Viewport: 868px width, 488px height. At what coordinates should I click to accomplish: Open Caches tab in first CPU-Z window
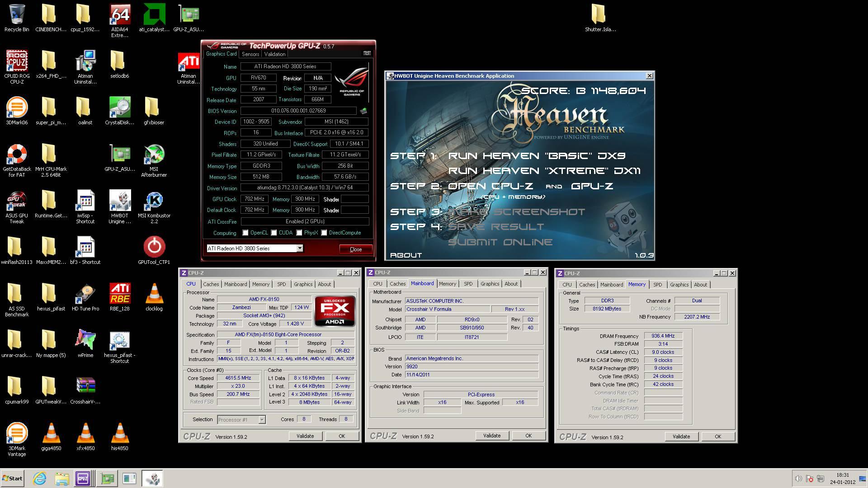(x=211, y=284)
